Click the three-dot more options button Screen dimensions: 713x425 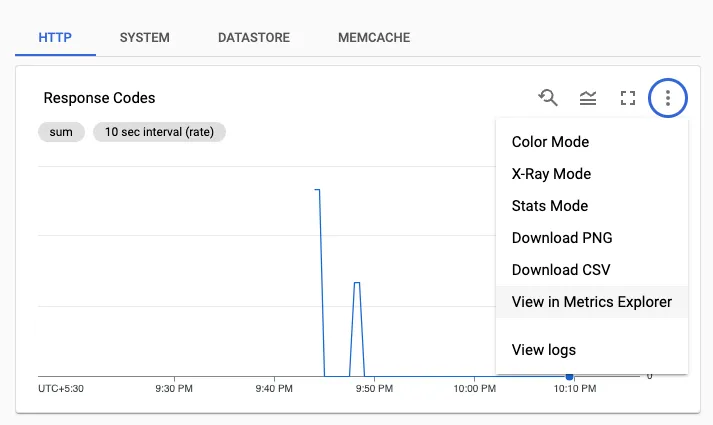[668, 98]
